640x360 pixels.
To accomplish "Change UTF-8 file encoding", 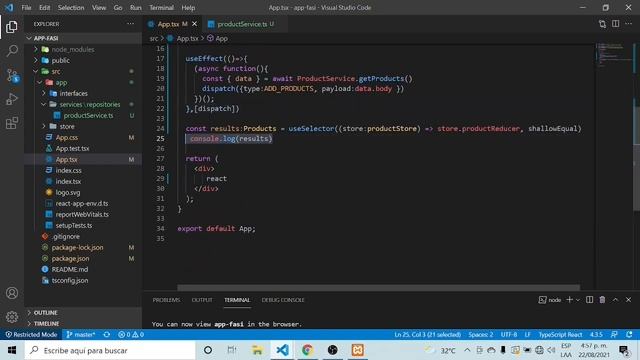I will point(509,334).
